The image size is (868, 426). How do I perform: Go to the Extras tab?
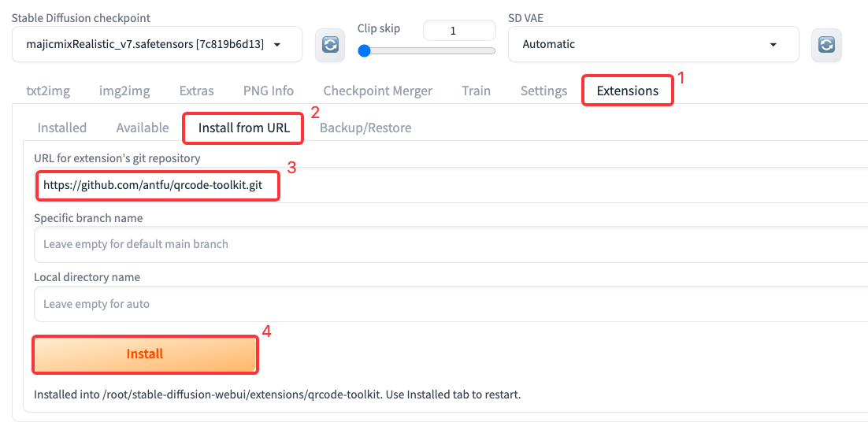click(x=196, y=91)
